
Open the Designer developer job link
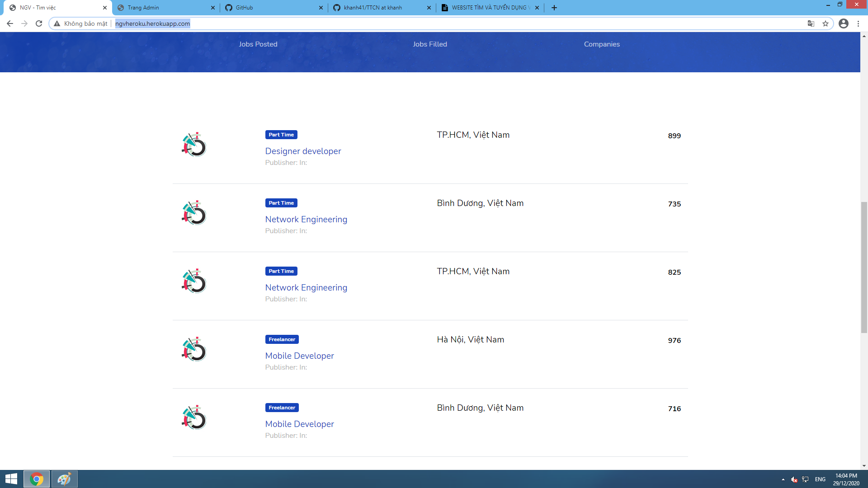point(303,151)
